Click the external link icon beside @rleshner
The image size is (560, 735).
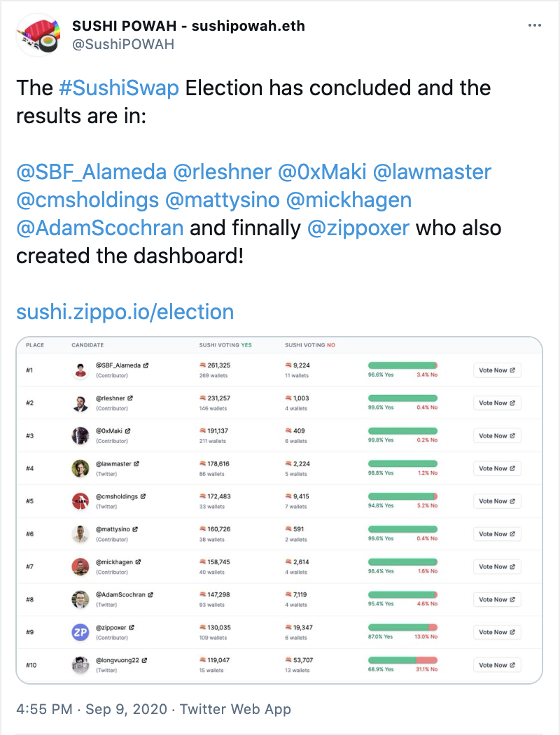(130, 398)
